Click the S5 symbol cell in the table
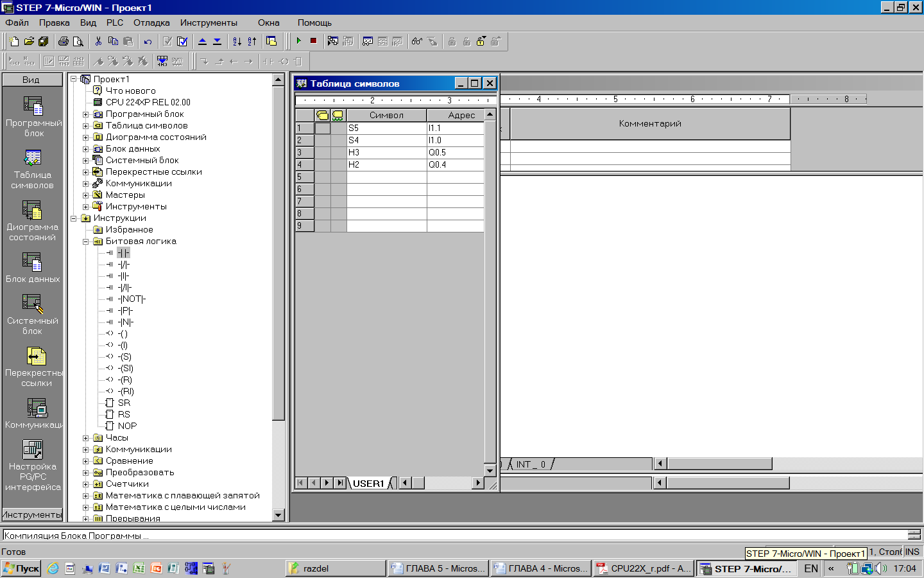This screenshot has height=578, width=924. click(386, 128)
